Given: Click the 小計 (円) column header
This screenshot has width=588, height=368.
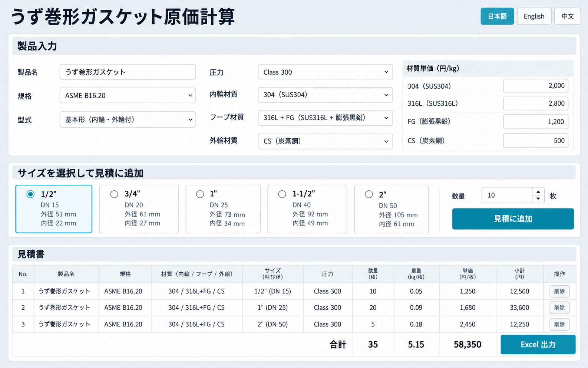Looking at the screenshot, I should [x=519, y=274].
